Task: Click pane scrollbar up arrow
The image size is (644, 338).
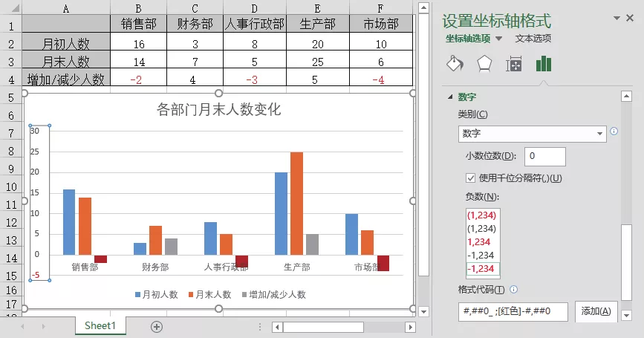Action: [626, 97]
